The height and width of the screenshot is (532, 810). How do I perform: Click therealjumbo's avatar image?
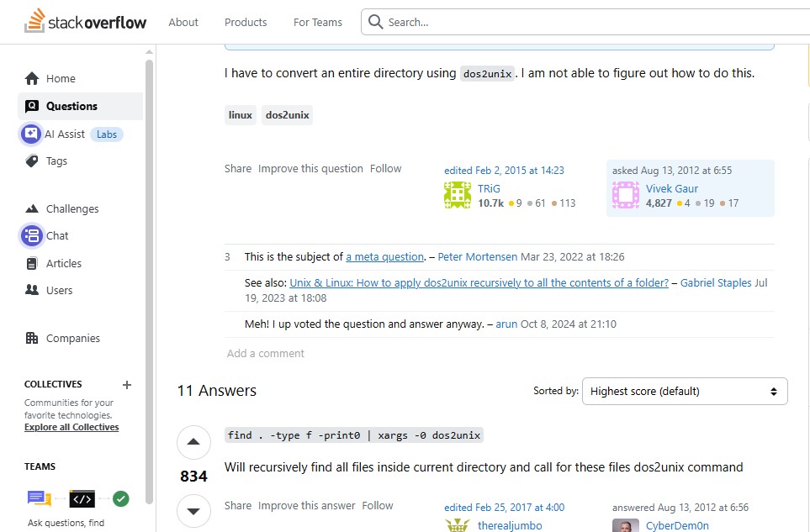pyautogui.click(x=458, y=525)
